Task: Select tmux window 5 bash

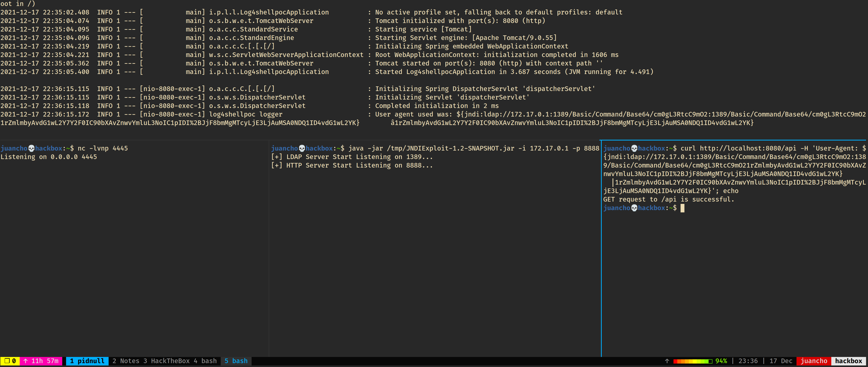Action: 236,361
